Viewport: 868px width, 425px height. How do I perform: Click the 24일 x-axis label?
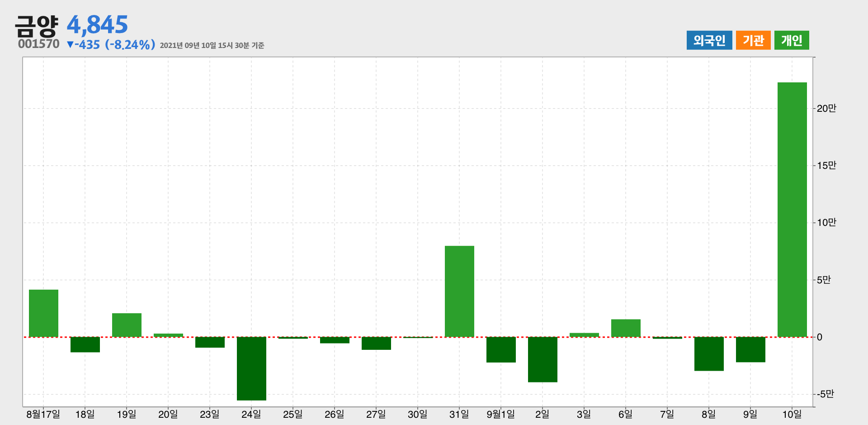click(x=251, y=414)
